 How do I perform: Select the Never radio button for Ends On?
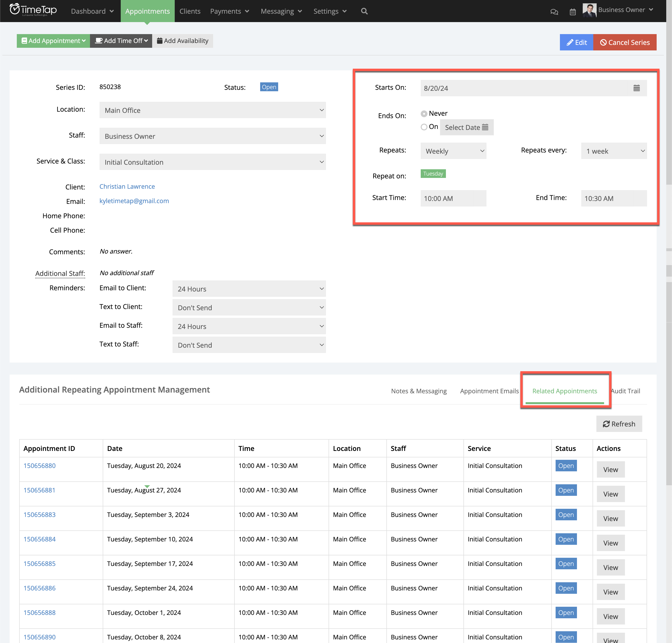pos(424,114)
